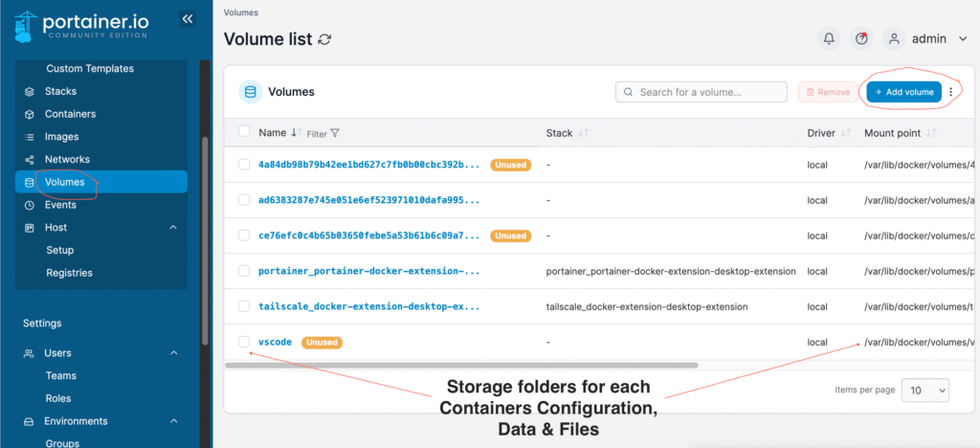Screen dimensions: 980x448
Task: Open Items per page dropdown
Action: (925, 391)
